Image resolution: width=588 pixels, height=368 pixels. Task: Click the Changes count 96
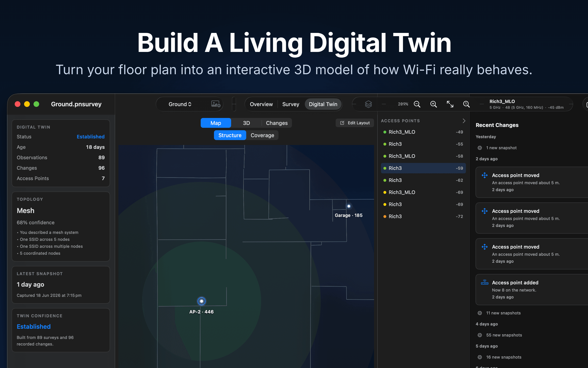click(101, 168)
